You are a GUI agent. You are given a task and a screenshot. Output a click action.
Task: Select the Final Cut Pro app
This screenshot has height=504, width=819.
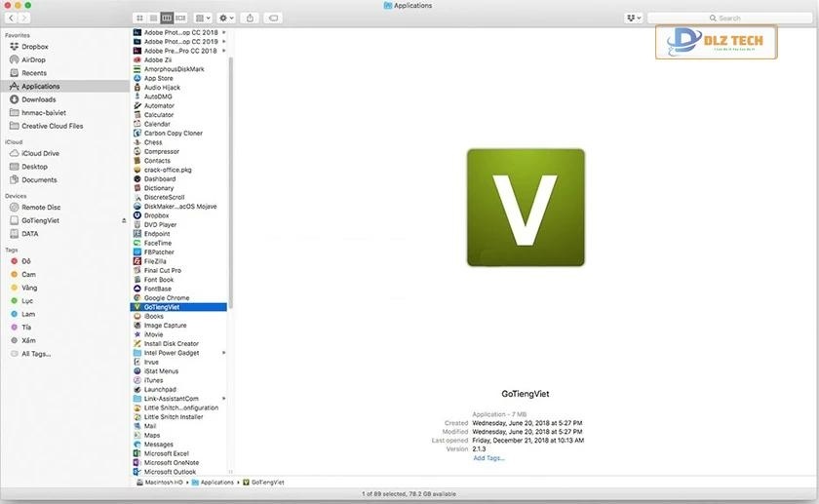pos(163,271)
